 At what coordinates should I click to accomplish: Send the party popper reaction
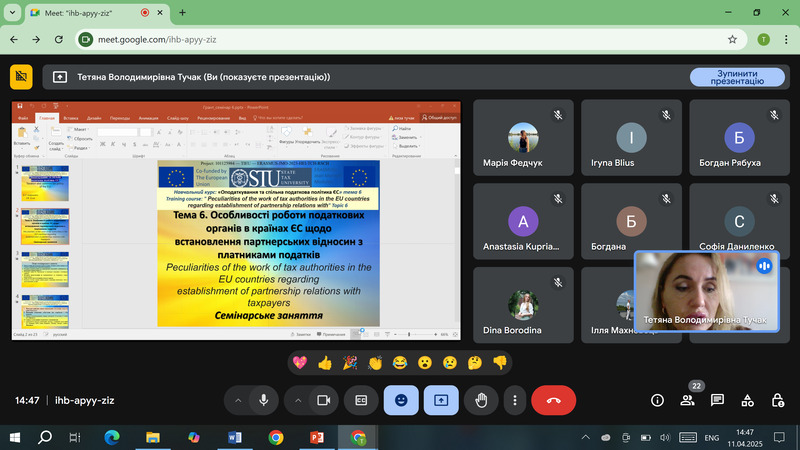click(x=350, y=363)
